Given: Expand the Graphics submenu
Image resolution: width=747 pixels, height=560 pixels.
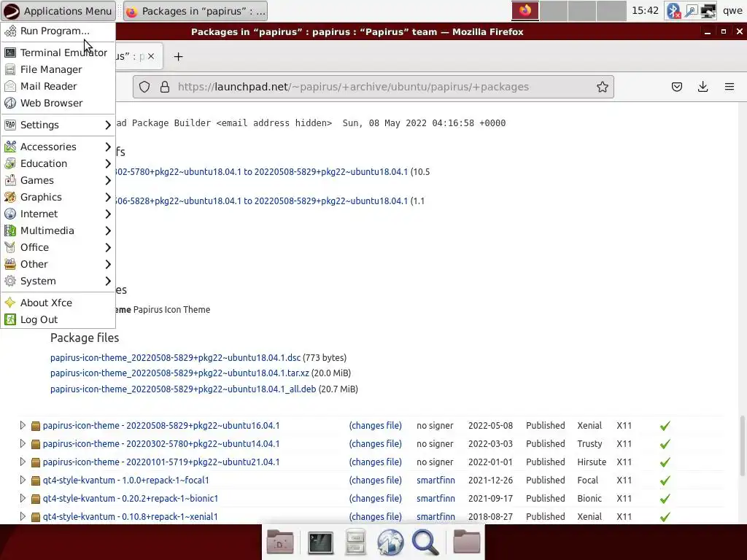Looking at the screenshot, I should point(58,197).
